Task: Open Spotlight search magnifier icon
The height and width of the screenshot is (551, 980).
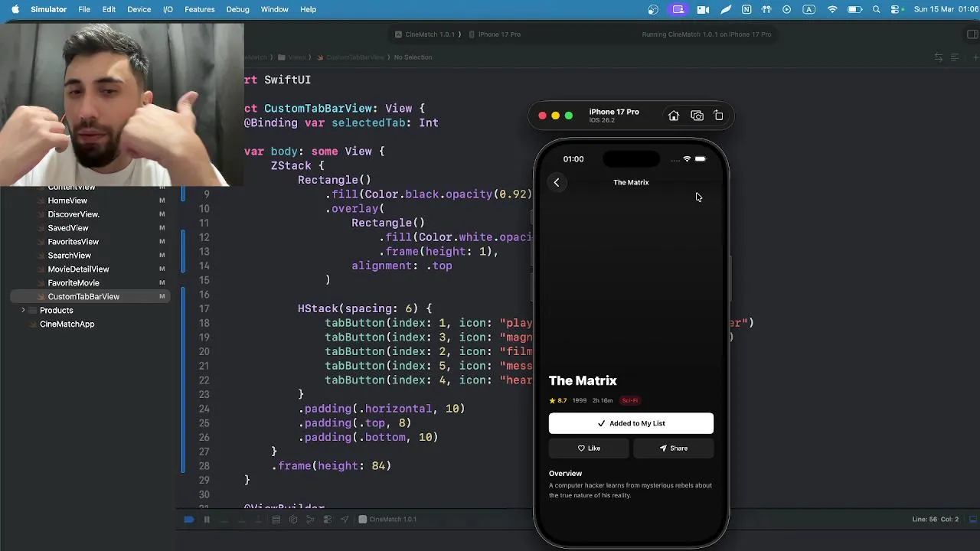Action: (876, 9)
